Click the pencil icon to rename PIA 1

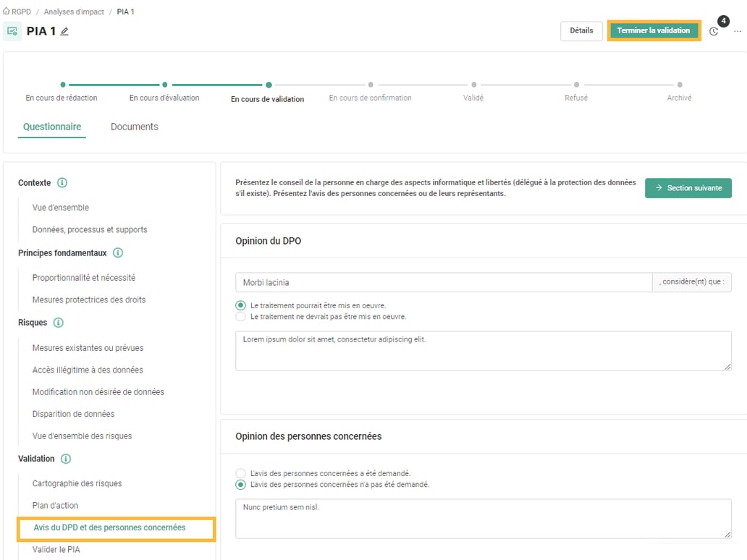click(64, 31)
